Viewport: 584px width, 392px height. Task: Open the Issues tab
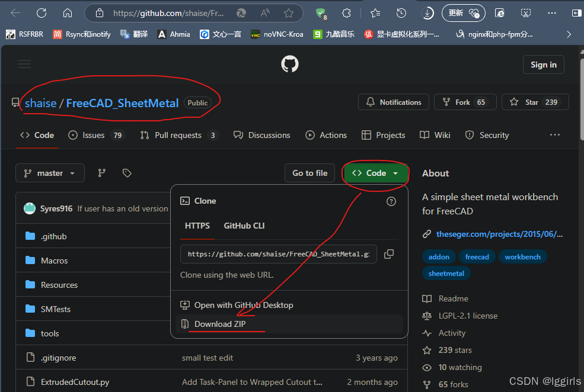point(97,135)
